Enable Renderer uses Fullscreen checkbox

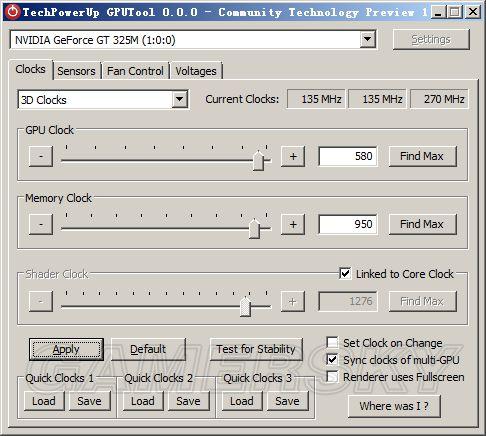click(332, 377)
